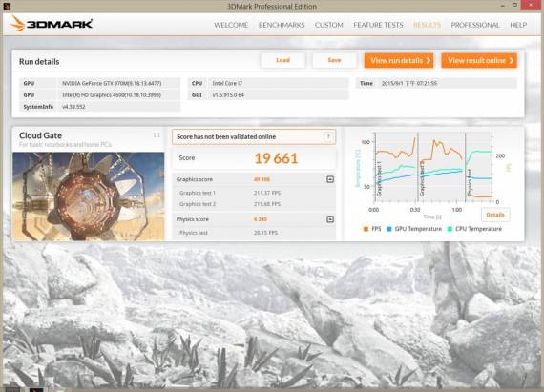Click the SystemInfo version value

click(x=73, y=107)
